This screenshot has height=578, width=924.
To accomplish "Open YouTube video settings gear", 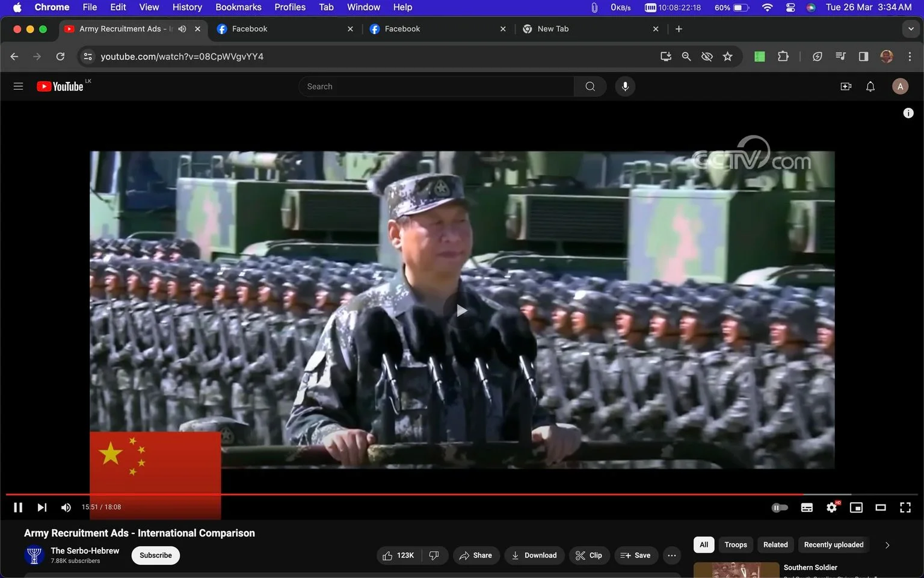I will (x=832, y=508).
